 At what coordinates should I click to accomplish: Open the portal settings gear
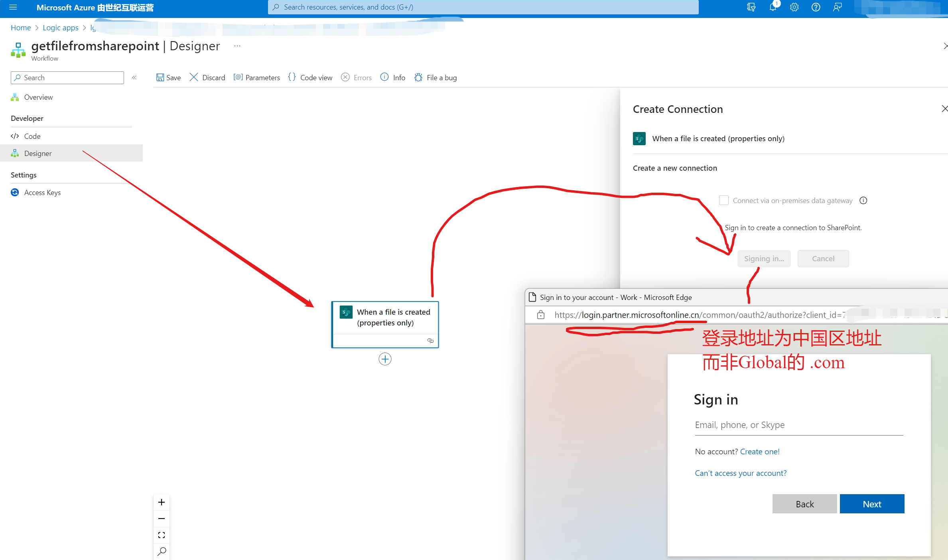click(794, 7)
